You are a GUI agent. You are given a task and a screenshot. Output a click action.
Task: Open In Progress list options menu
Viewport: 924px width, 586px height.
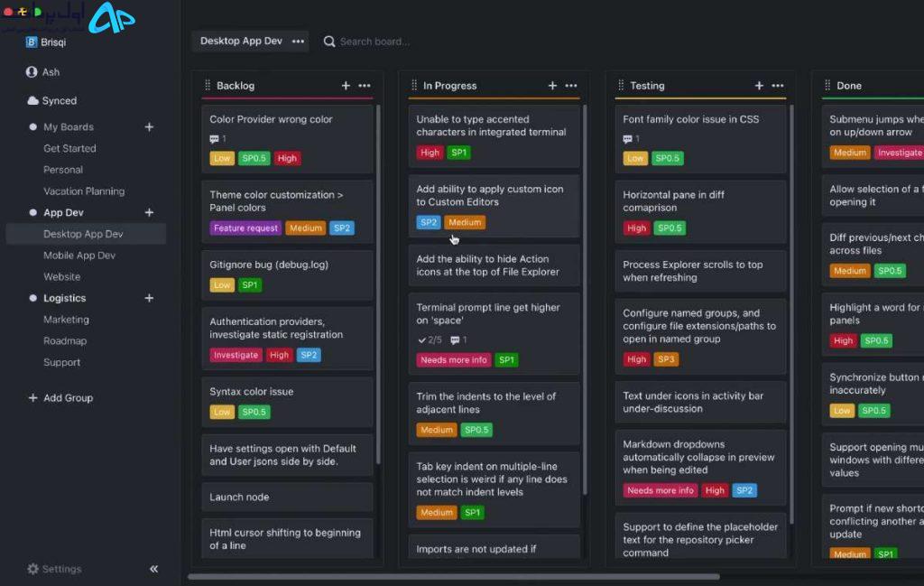point(571,86)
